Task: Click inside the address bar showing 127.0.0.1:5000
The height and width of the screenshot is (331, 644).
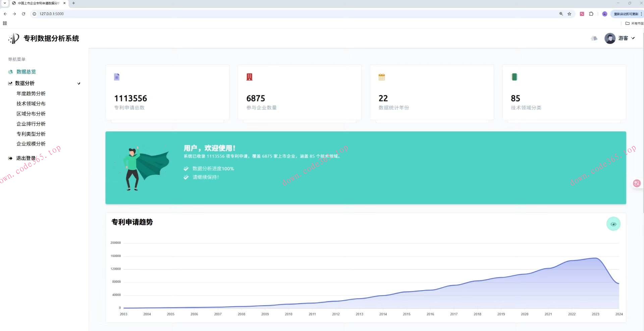Action: [52, 14]
